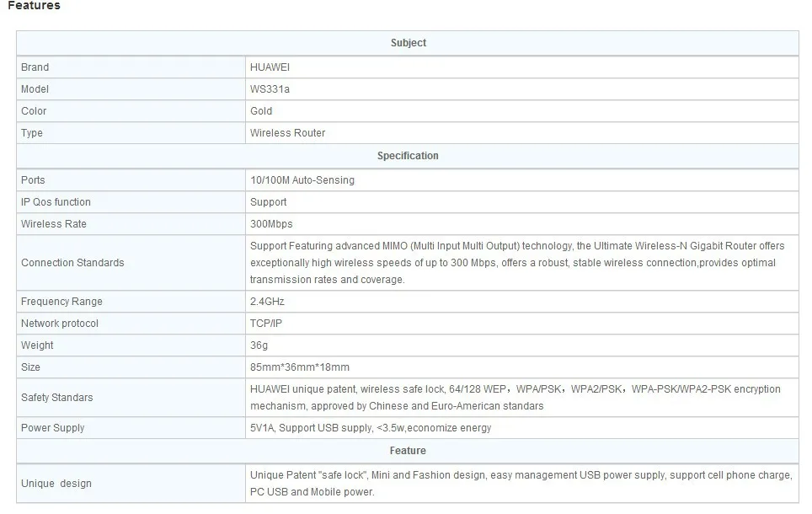Click the Wireless Rate label
Viewport: 812px width, 514px height.
[x=53, y=224]
